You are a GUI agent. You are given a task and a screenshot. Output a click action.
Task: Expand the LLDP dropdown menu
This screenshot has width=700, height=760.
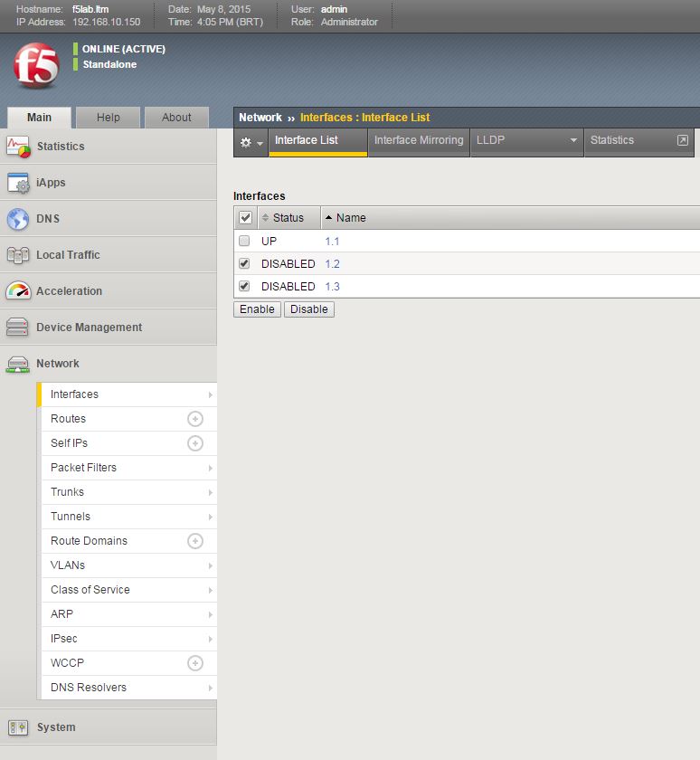pyautogui.click(x=572, y=141)
